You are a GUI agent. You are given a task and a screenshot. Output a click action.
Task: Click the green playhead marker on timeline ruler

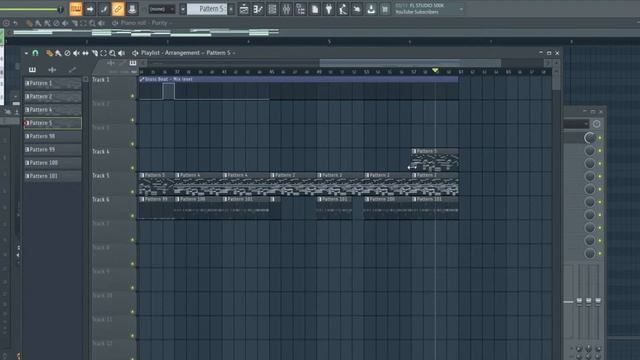point(435,71)
